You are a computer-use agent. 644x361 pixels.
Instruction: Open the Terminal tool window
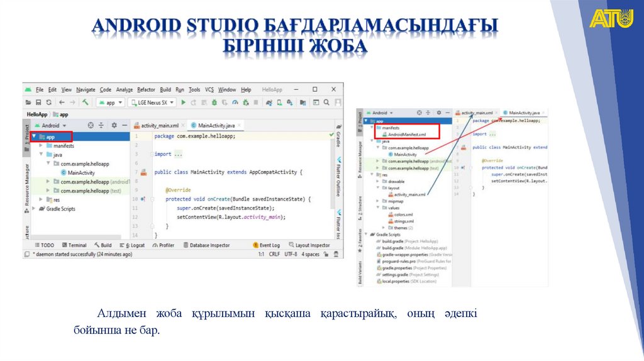pyautogui.click(x=74, y=245)
